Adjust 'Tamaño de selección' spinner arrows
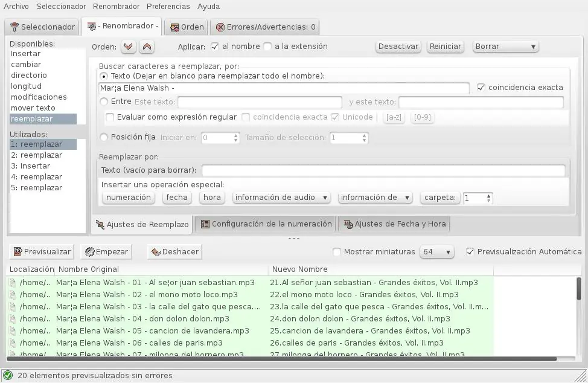Image resolution: width=588 pixels, height=383 pixels. click(364, 138)
